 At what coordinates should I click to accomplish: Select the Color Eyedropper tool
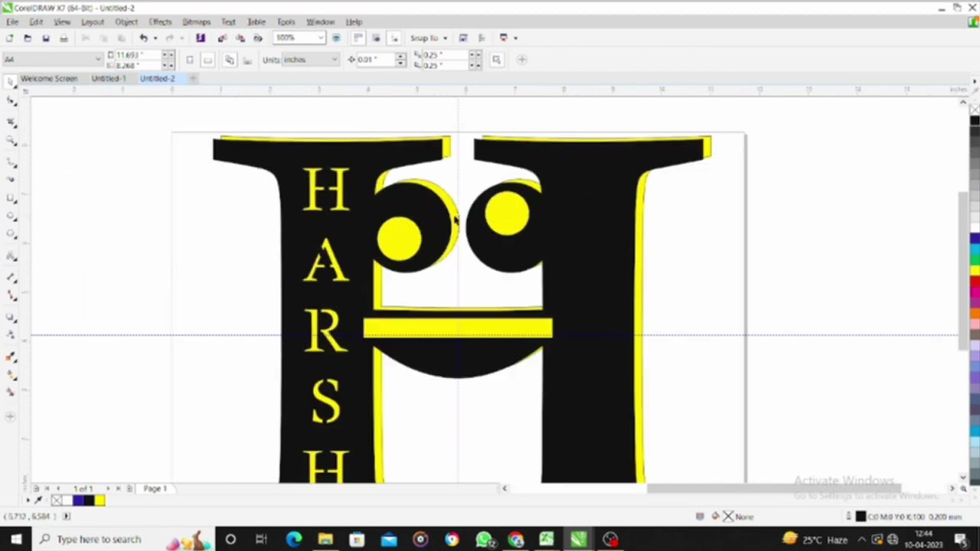pyautogui.click(x=11, y=356)
